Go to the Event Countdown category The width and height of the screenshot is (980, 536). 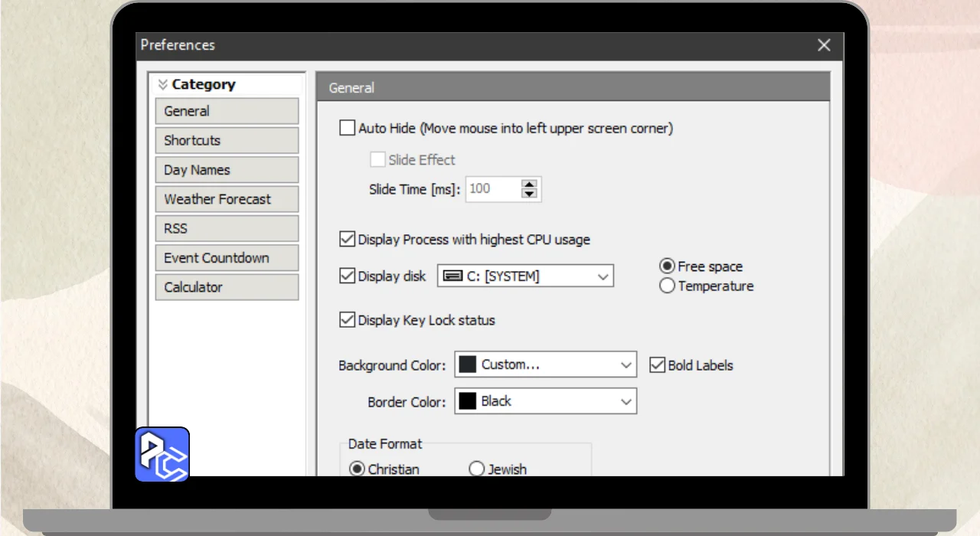tap(227, 258)
